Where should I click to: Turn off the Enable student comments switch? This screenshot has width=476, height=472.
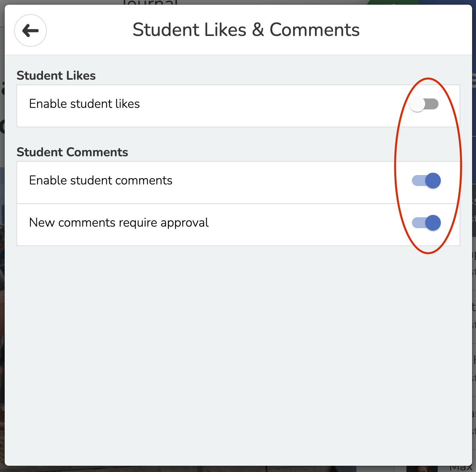pyautogui.click(x=426, y=181)
